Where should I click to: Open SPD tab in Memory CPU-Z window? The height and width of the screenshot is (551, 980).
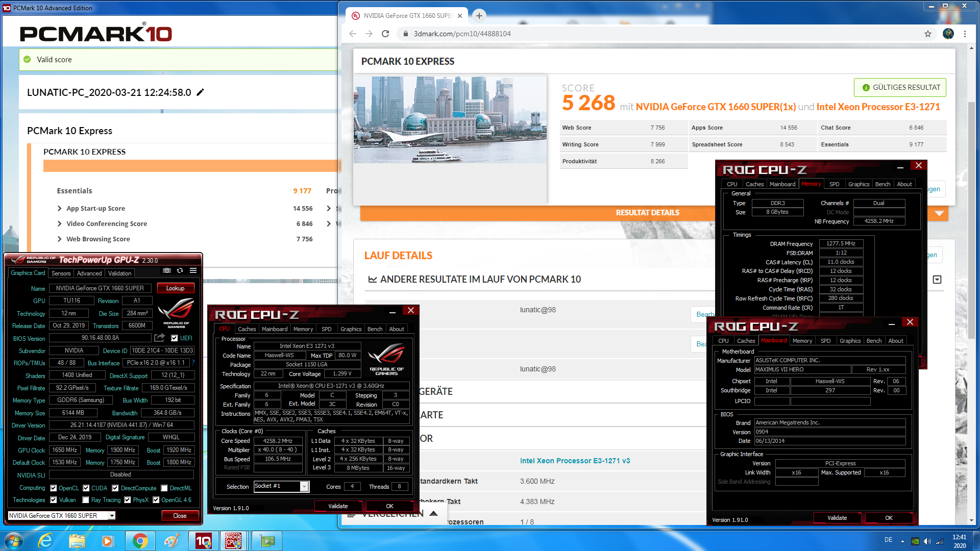(x=835, y=184)
